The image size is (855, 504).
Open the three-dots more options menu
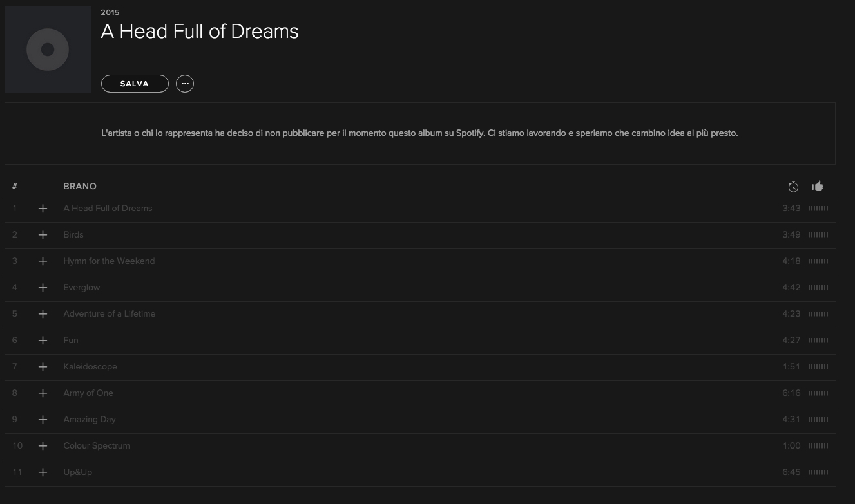pos(185,84)
